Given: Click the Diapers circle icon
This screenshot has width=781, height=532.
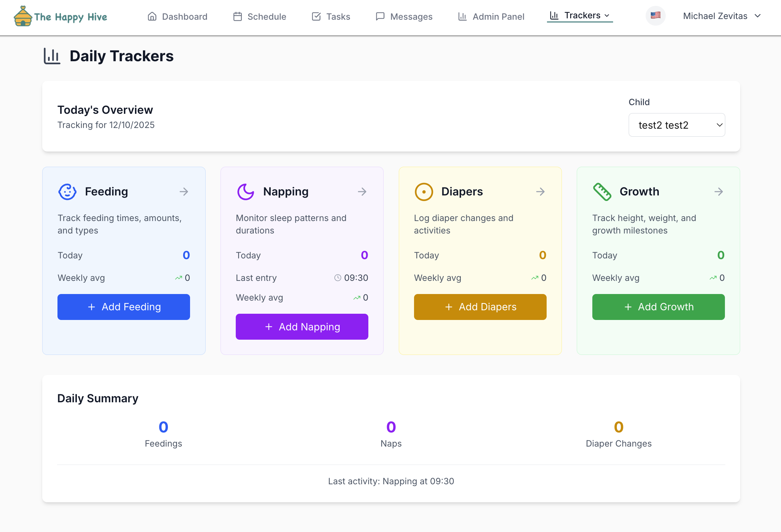Looking at the screenshot, I should coord(424,192).
